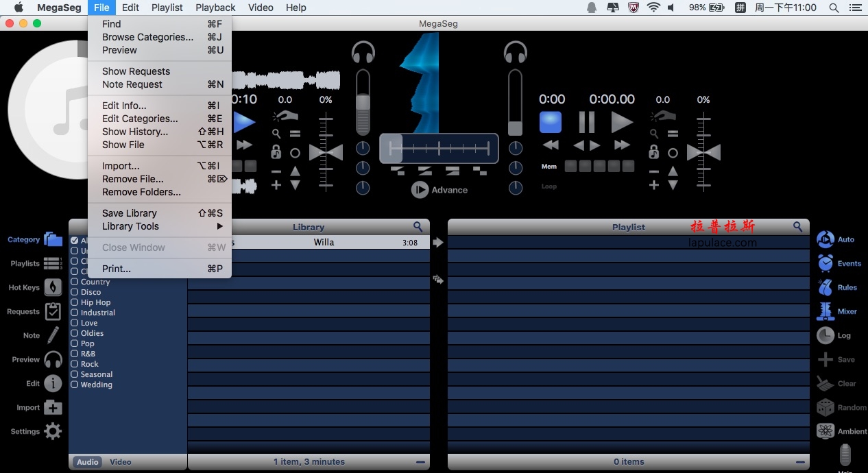Select the Willa track row in Library
The height and width of the screenshot is (473, 868).
309,242
